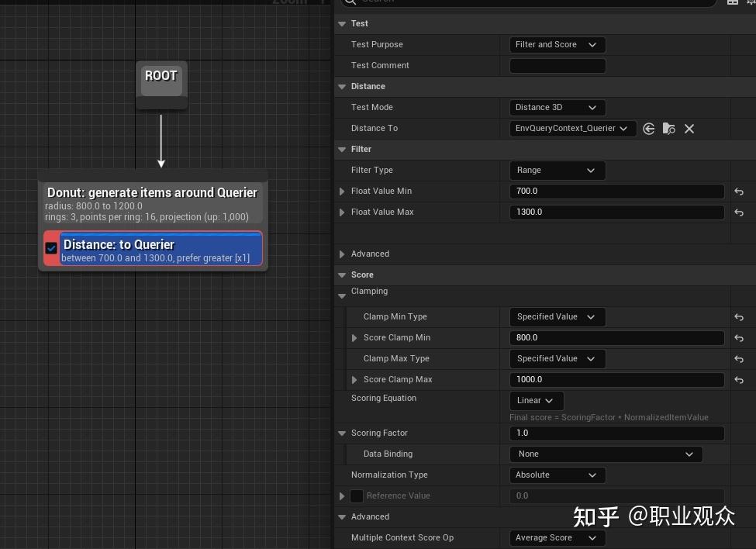Expand the Advanced section under Filter
The height and width of the screenshot is (549, 756).
341,254
